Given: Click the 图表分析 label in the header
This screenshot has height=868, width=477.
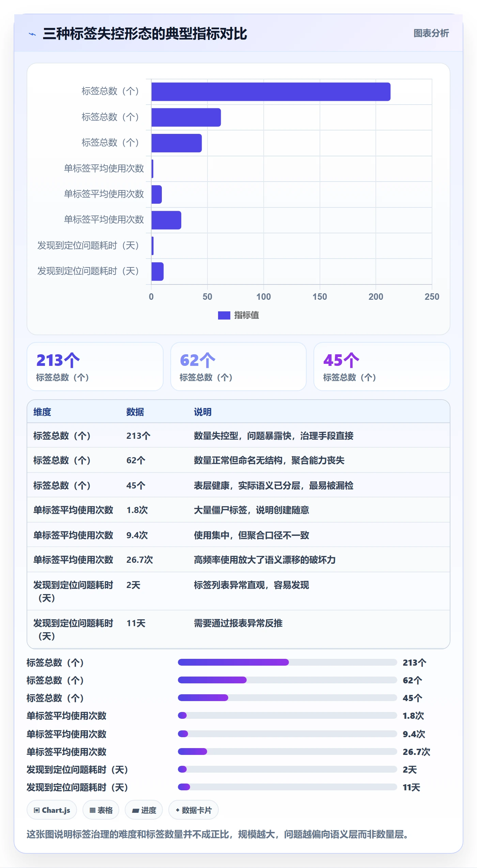Looking at the screenshot, I should (x=431, y=33).
